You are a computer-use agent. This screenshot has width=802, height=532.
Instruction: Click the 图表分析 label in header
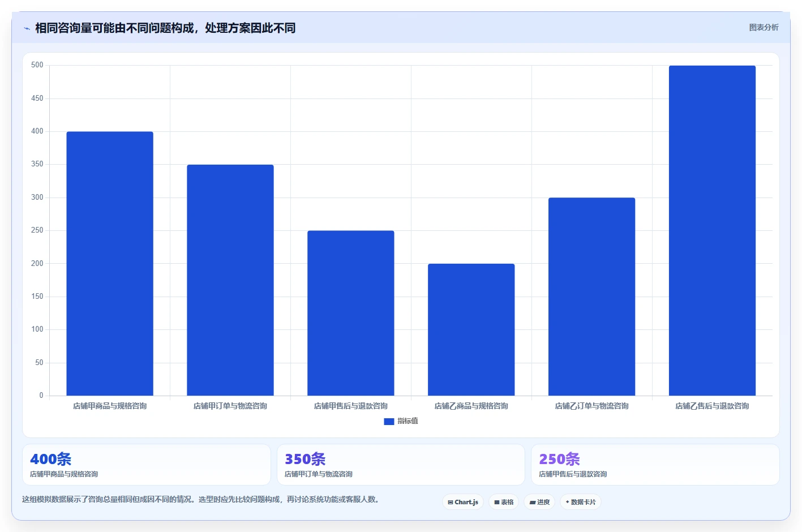tap(764, 27)
